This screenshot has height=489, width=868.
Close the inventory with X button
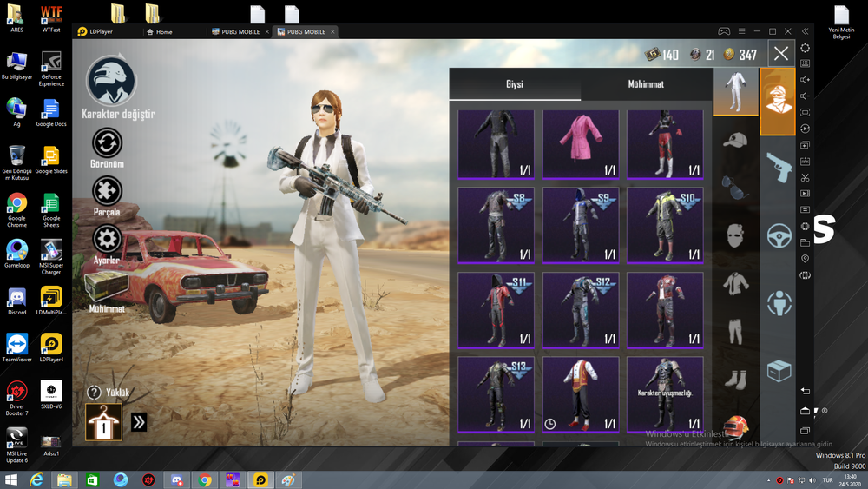click(x=781, y=54)
